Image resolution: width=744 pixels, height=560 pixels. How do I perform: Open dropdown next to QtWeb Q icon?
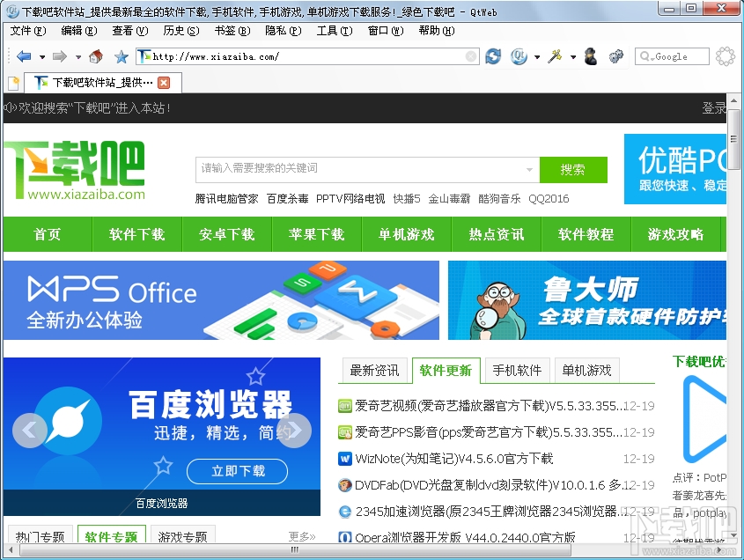tap(537, 57)
